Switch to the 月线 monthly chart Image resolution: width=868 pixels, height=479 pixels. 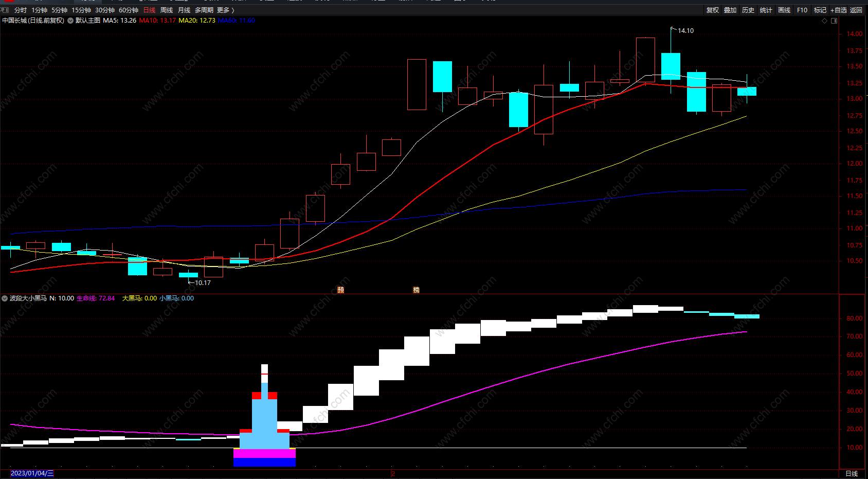[184, 10]
